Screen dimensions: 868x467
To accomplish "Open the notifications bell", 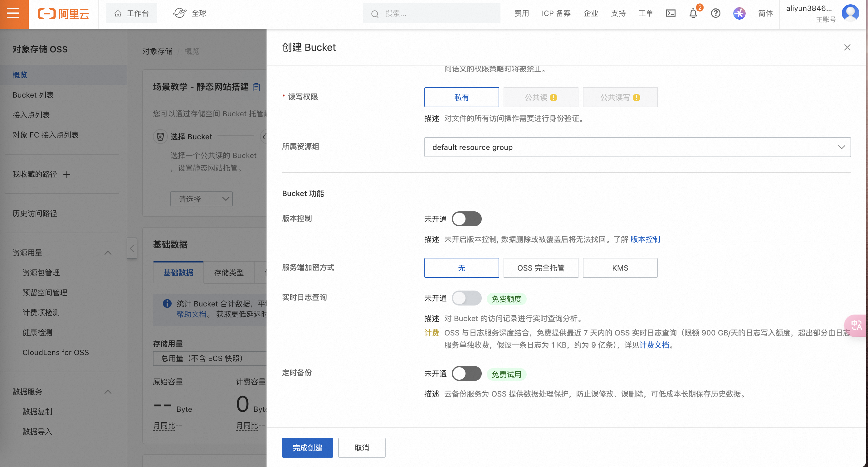I will point(693,13).
